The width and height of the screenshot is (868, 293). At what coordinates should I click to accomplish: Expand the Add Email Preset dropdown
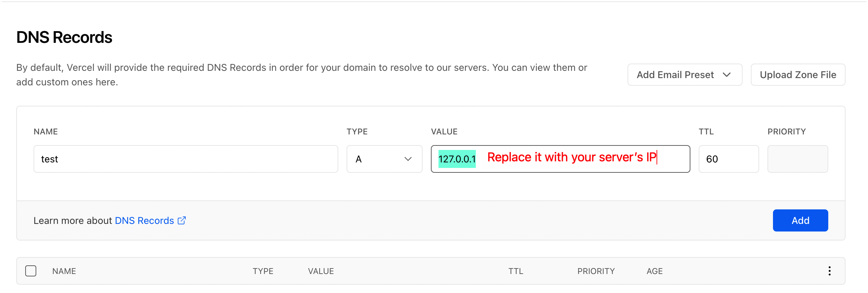coord(685,75)
